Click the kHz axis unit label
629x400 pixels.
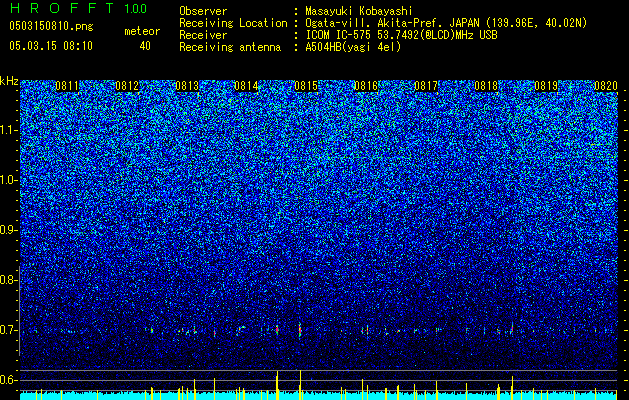coord(9,81)
